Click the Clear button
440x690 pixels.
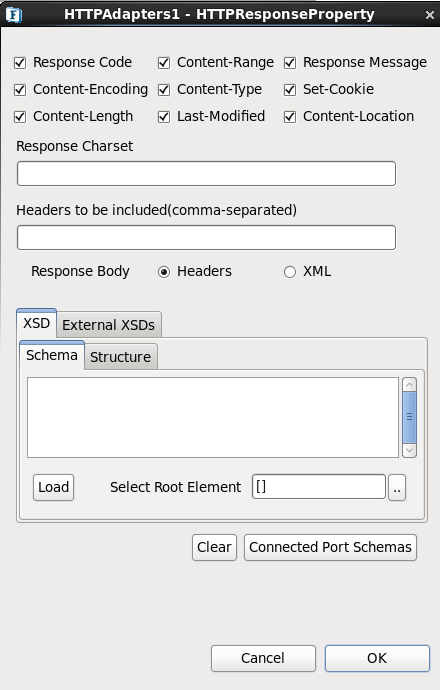point(214,547)
